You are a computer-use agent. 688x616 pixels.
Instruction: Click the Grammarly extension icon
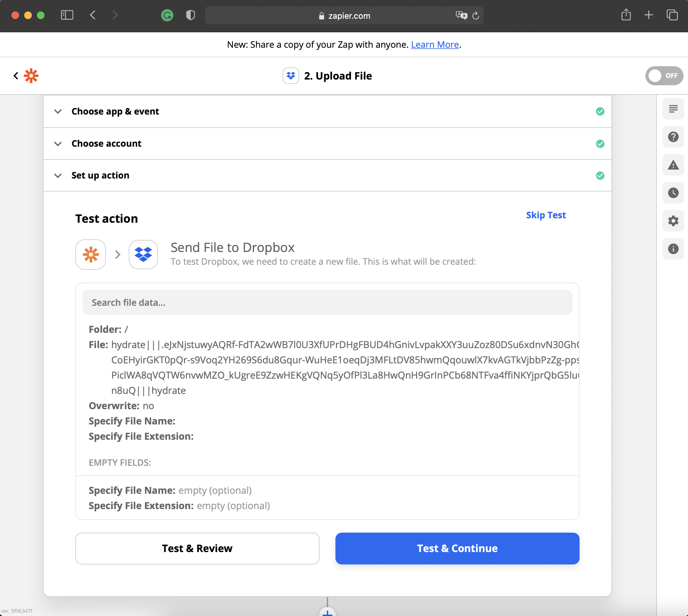point(167,15)
